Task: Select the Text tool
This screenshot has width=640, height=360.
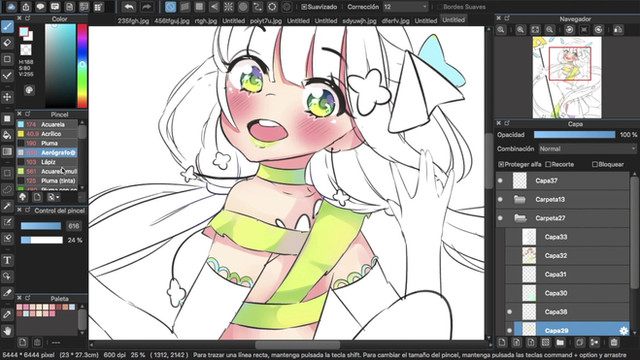Action: point(7,260)
